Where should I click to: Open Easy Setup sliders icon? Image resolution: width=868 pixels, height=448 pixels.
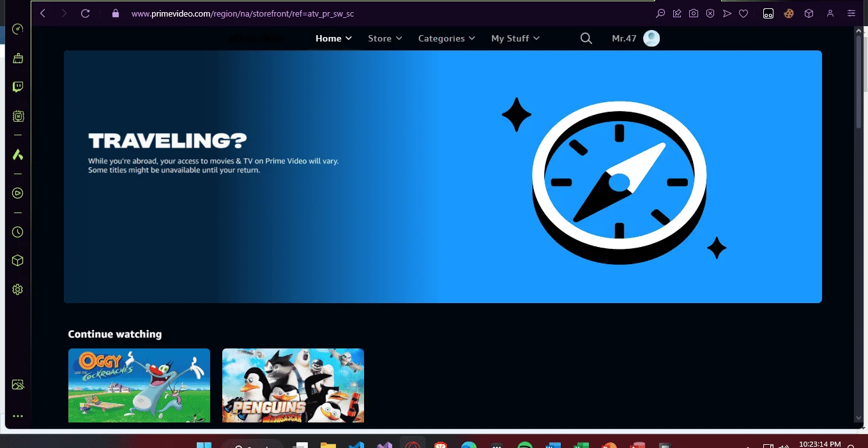pyautogui.click(x=851, y=13)
